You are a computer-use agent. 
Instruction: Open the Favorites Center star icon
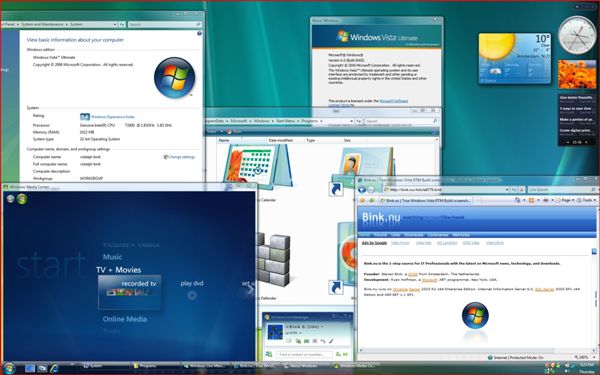pyautogui.click(x=362, y=200)
